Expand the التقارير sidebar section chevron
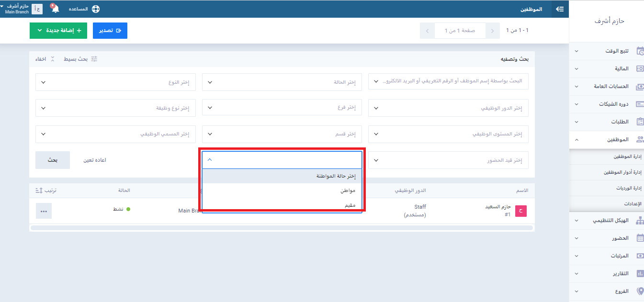644x302 pixels. pos(576,273)
